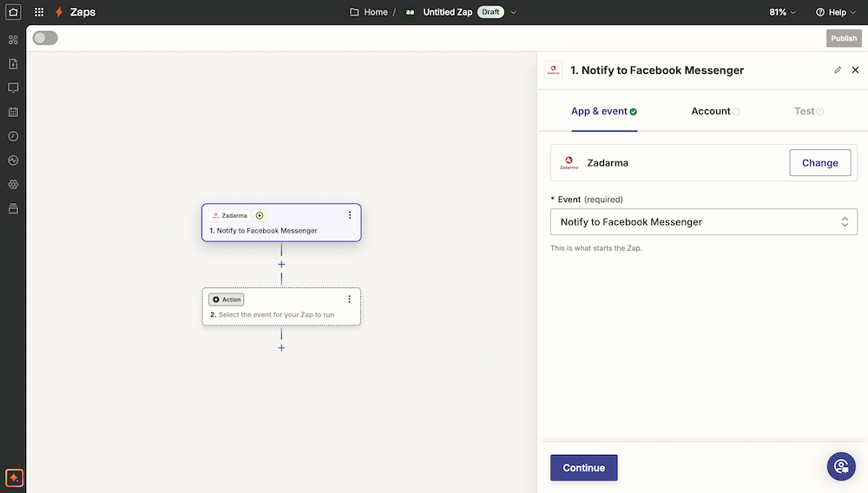Expand the 81% zoom level dropdown

[782, 12]
